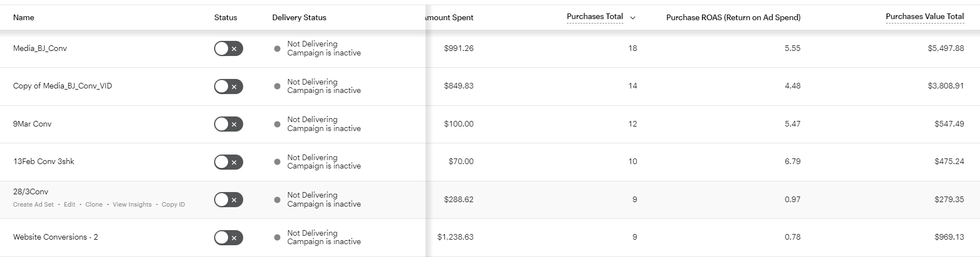The image size is (980, 257).
Task: Toggle status switch for Media_BJ_Conv campaign
Action: coord(228,49)
